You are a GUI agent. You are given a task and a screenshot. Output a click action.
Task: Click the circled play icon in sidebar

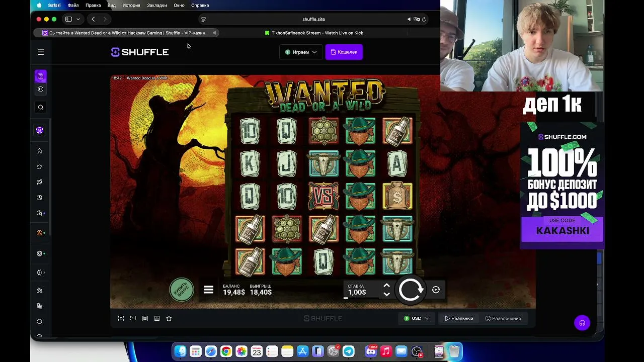39,321
